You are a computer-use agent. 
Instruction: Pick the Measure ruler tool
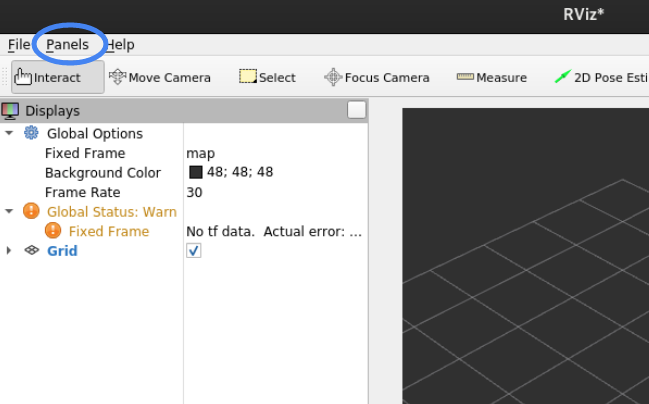pos(491,77)
